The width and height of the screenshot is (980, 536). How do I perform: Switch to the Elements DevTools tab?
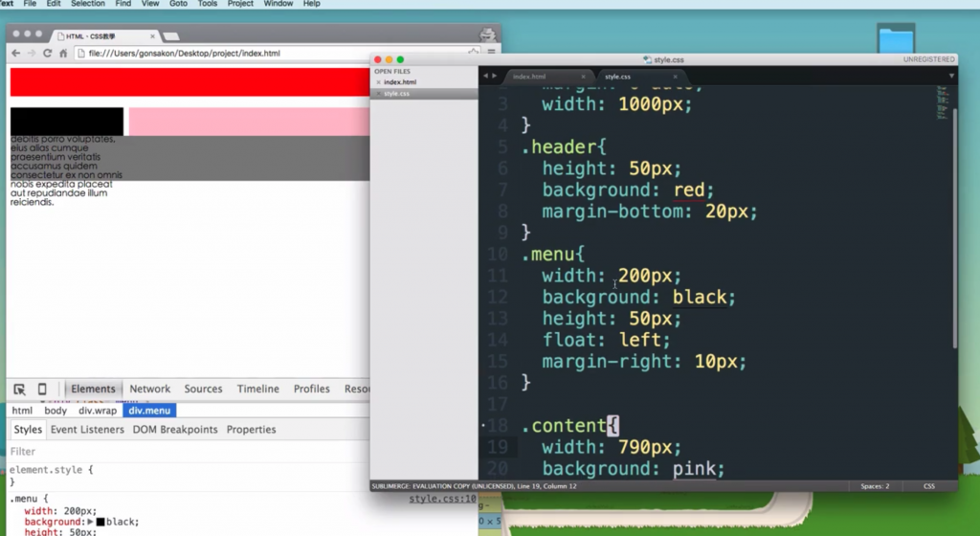tap(93, 389)
